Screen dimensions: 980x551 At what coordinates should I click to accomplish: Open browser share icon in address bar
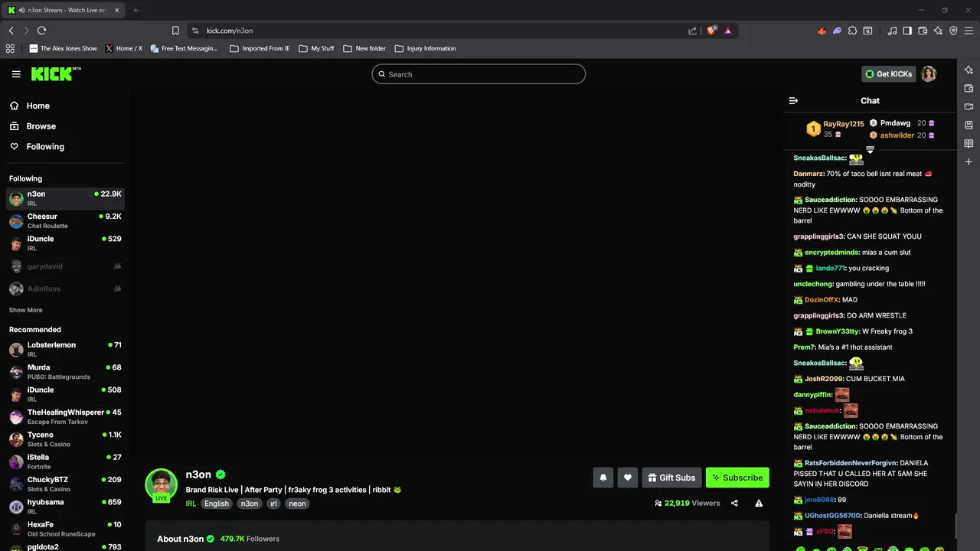point(693,31)
